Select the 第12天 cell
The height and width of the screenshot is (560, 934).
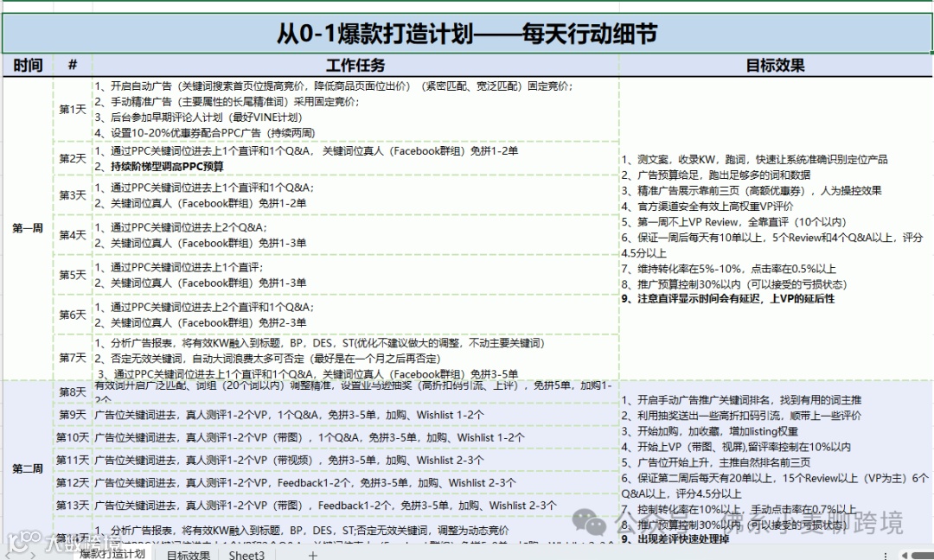(x=73, y=482)
